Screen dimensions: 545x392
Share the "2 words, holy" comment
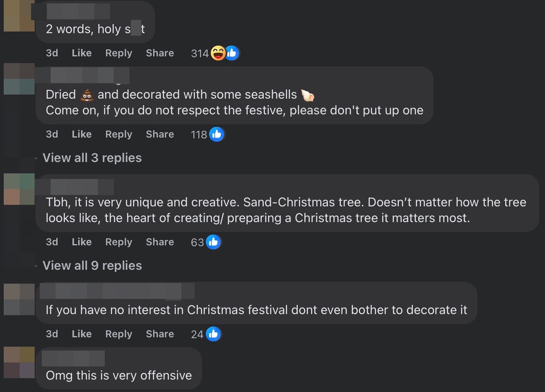[160, 53]
